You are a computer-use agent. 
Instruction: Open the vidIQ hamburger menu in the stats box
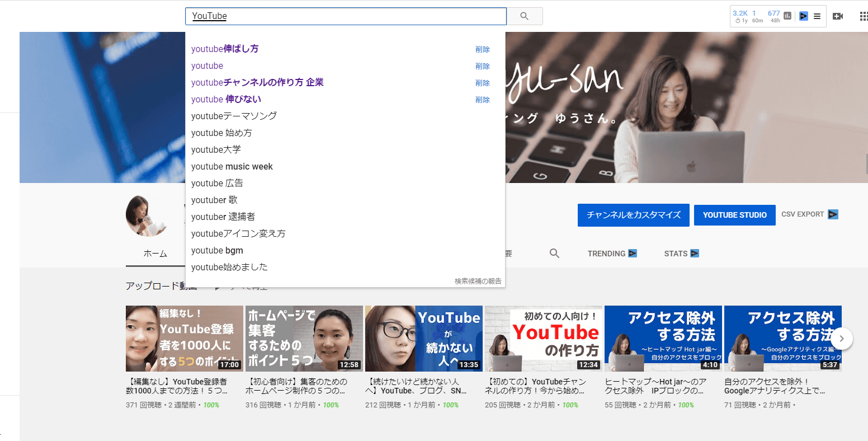(817, 16)
